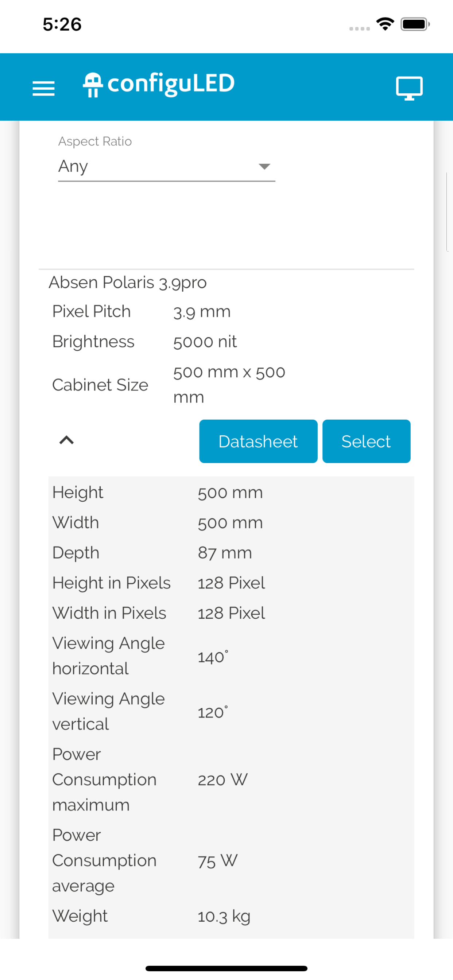Select the Absen Polaris 3.9pro panel

pyautogui.click(x=366, y=441)
